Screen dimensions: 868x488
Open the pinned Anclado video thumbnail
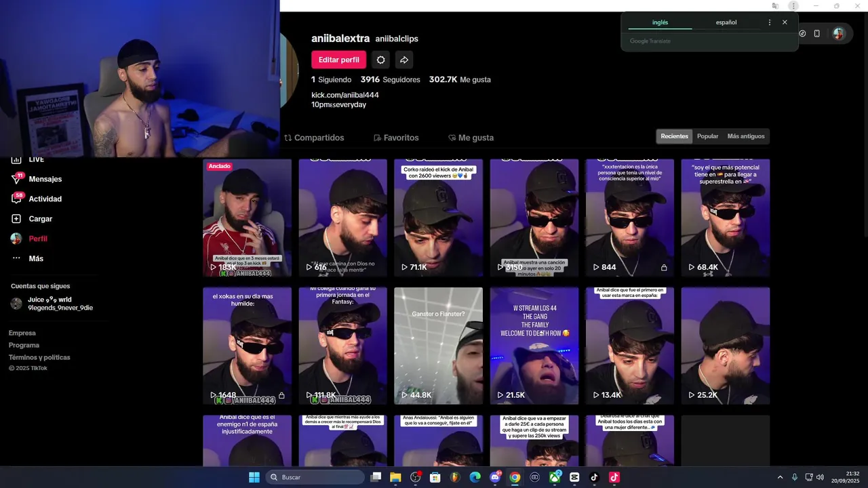[247, 218]
